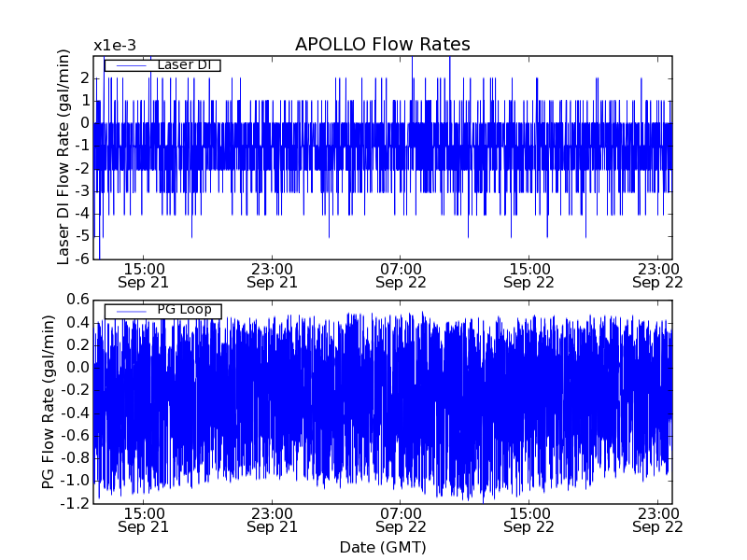
Task: Click the top plot 23:00 Sep 22 tick label
Action: tap(658, 275)
